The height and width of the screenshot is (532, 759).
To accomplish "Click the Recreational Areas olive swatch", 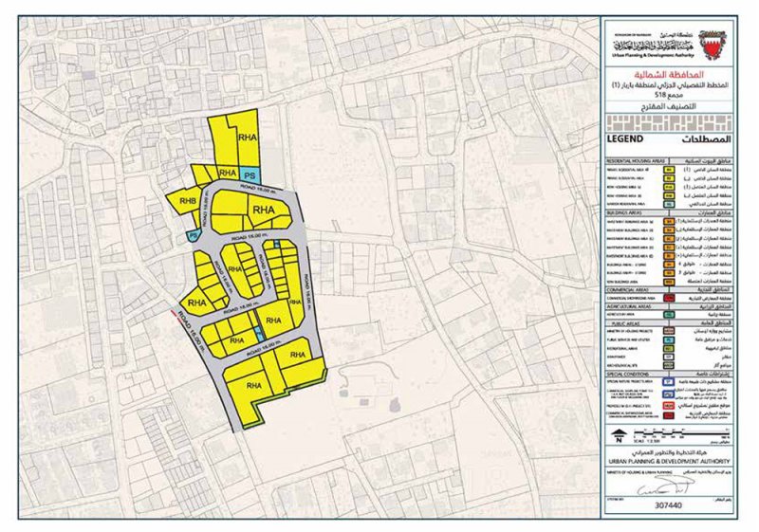I will (x=669, y=349).
